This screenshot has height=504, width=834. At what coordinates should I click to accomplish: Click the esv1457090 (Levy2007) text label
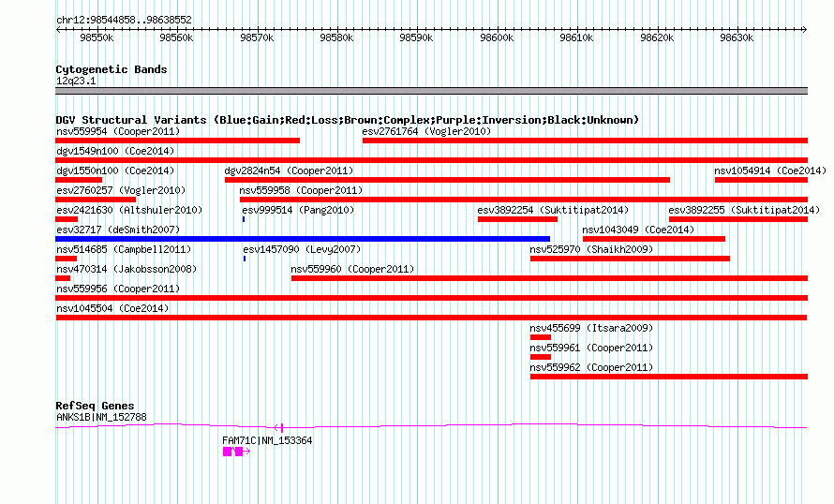302,249
